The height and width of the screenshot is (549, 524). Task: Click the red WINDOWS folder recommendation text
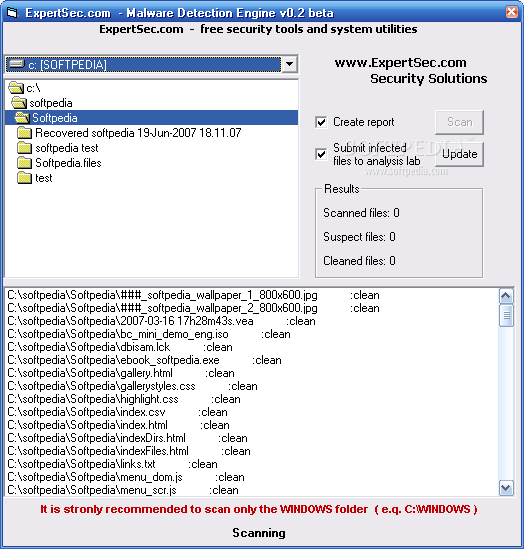259,509
